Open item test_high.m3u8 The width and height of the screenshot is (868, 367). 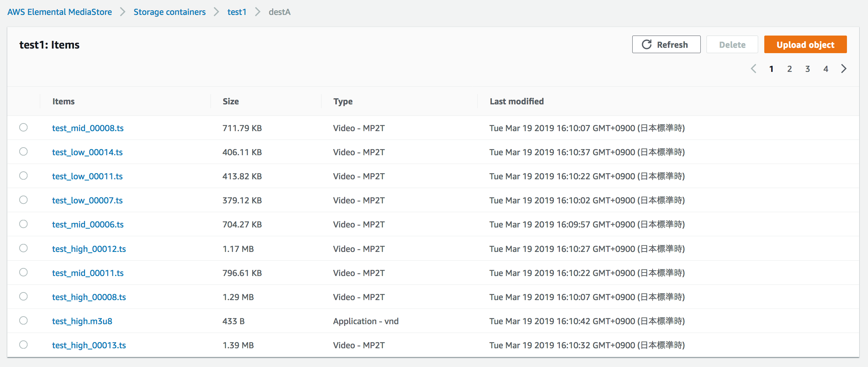(x=82, y=321)
